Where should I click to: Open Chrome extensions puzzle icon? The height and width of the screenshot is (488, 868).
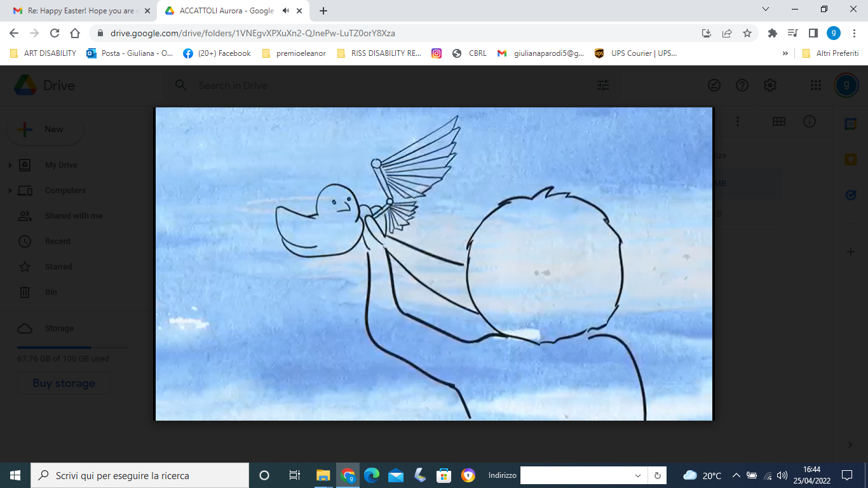(773, 33)
